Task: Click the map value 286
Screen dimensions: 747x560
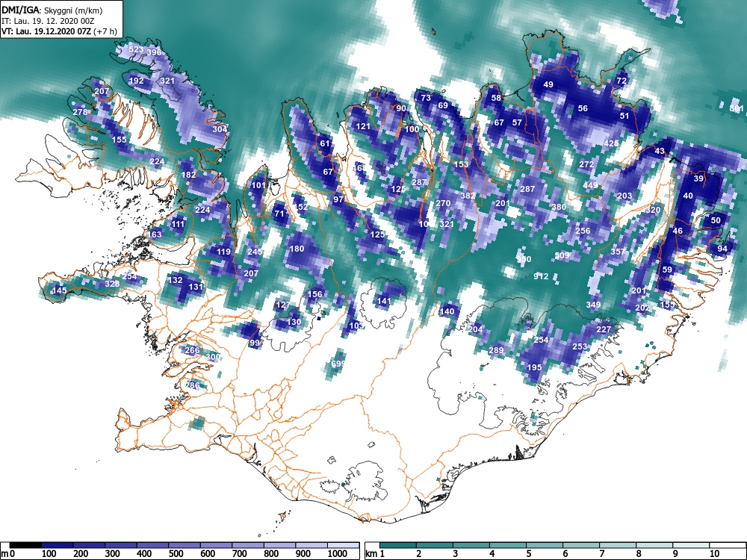Action: 192,385
